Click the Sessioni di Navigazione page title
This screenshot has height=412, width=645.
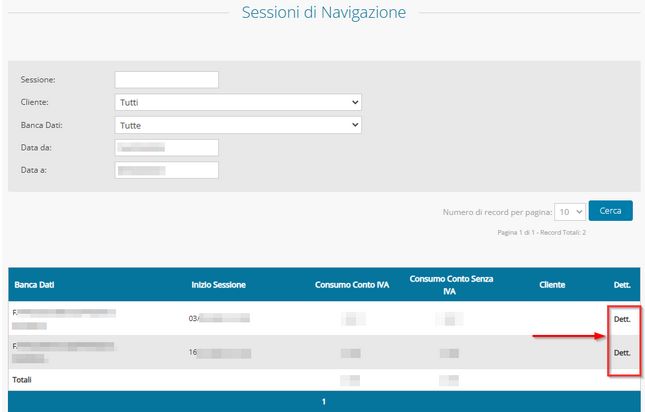(x=324, y=13)
